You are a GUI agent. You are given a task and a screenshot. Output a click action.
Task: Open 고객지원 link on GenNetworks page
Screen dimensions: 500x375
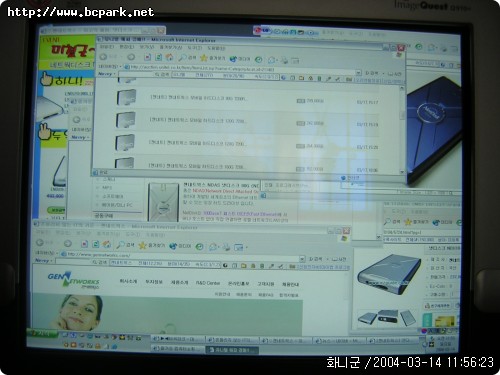[266, 284]
